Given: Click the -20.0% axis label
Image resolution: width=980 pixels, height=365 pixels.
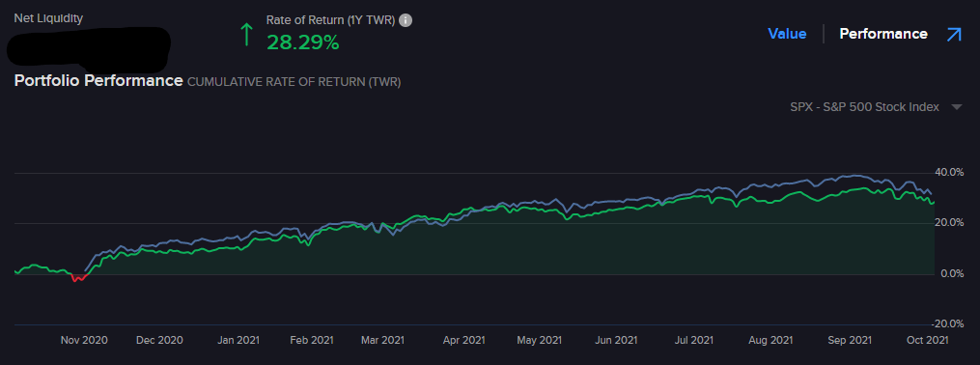Looking at the screenshot, I should point(947,323).
